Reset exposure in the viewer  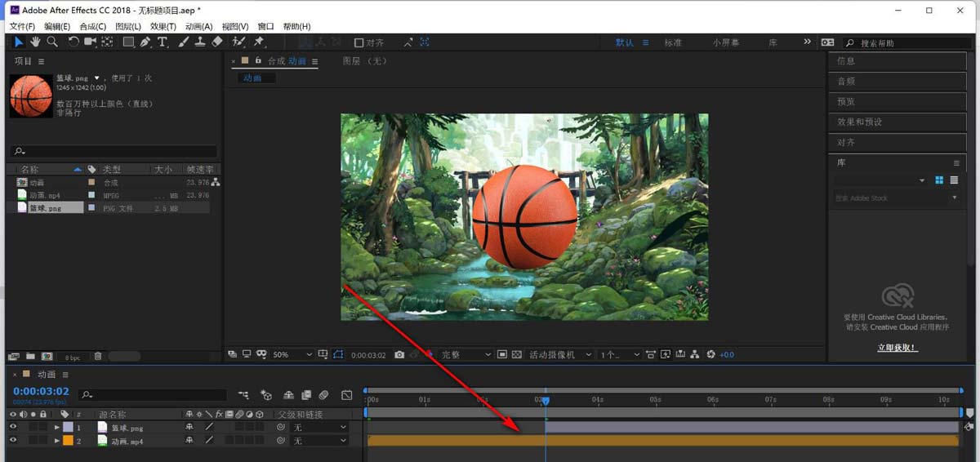coord(710,354)
